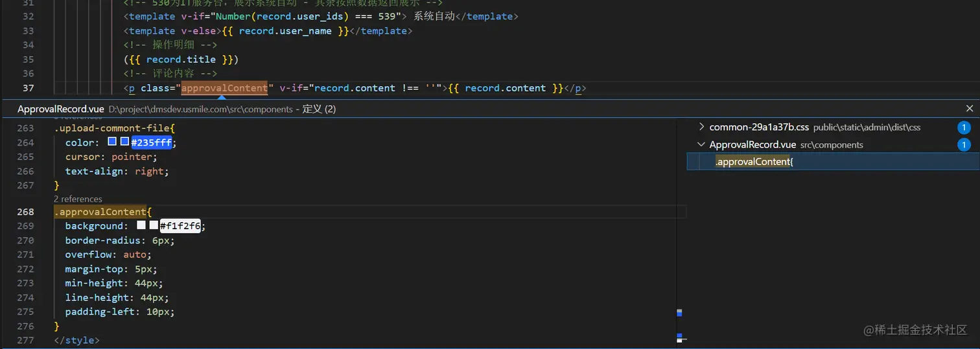The image size is (980, 349).
Task: Click first white swatch before #f1f2f6
Action: point(141,225)
